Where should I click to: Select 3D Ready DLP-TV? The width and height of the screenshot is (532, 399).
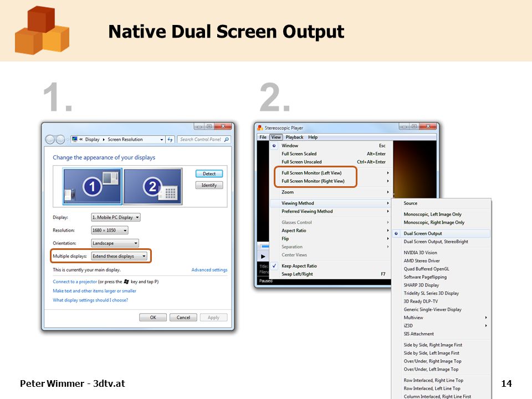[442, 301]
